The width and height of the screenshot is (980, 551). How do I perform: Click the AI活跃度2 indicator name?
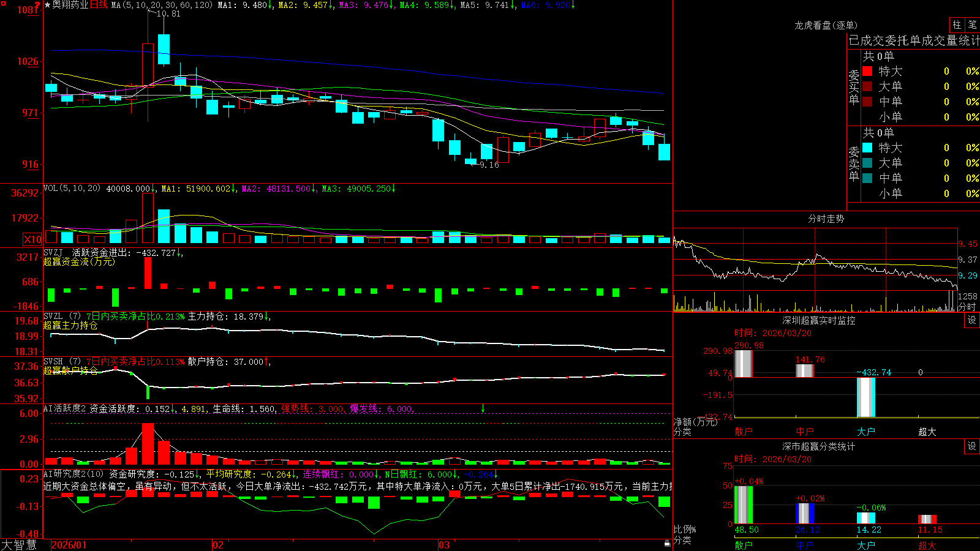[65, 409]
